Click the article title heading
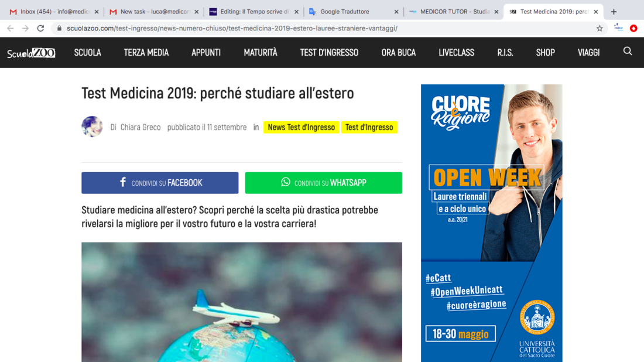 [218, 93]
